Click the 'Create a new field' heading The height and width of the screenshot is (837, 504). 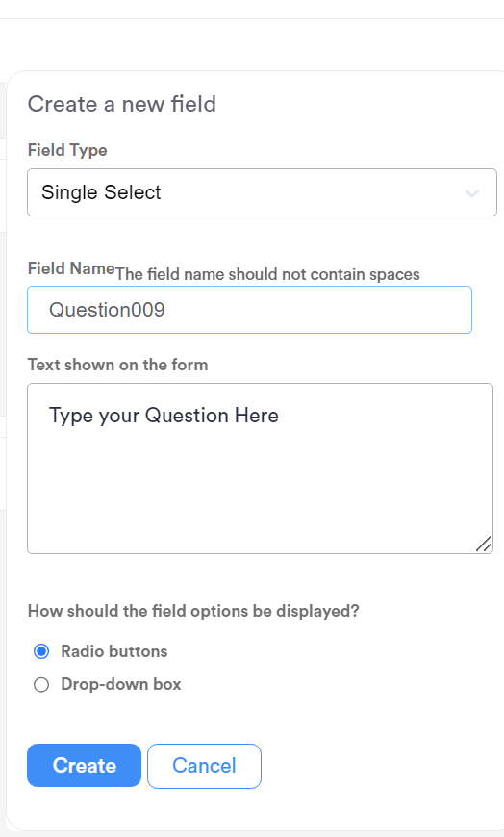pyautogui.click(x=122, y=104)
